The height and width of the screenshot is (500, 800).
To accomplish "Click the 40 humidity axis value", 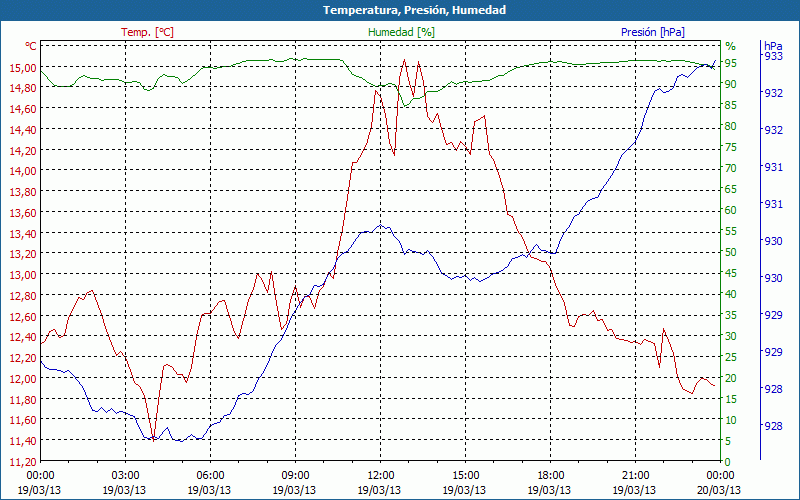I will (731, 294).
